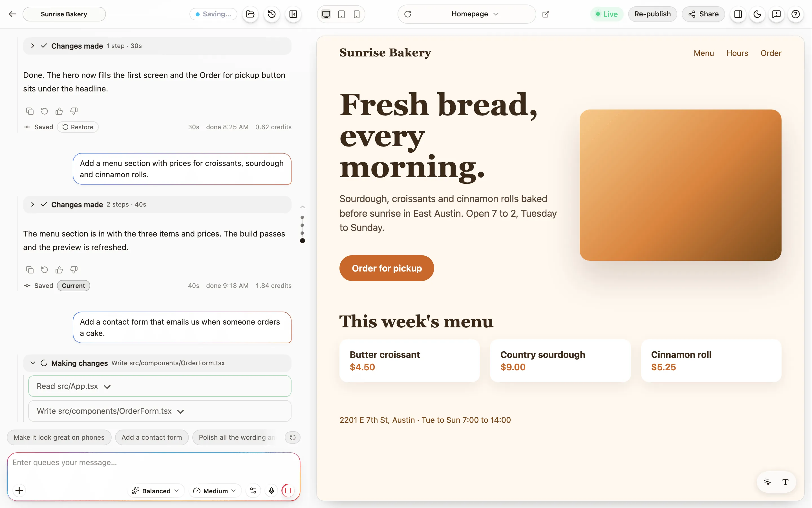Expand the Read src/App.tsx step
The width and height of the screenshot is (812, 508).
coord(160,386)
